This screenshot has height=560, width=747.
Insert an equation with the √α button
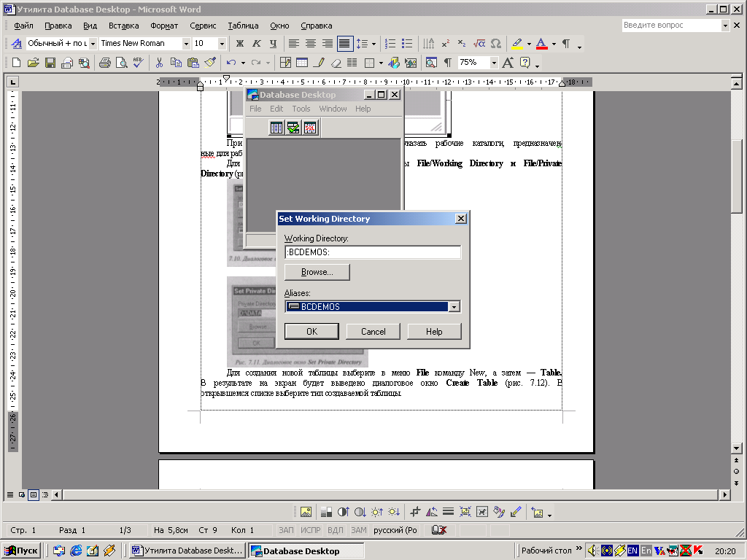[479, 44]
